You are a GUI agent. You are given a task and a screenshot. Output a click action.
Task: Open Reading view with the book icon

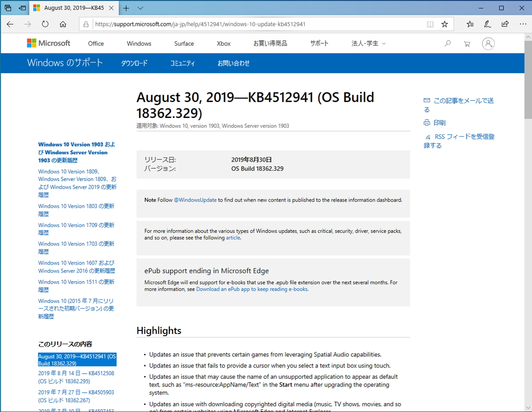(432, 23)
